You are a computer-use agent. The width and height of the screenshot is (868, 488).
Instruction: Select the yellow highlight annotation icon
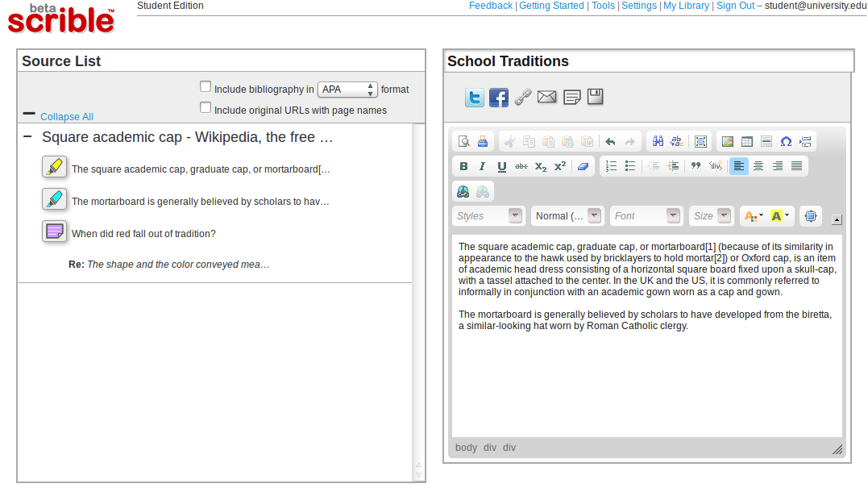[54, 167]
